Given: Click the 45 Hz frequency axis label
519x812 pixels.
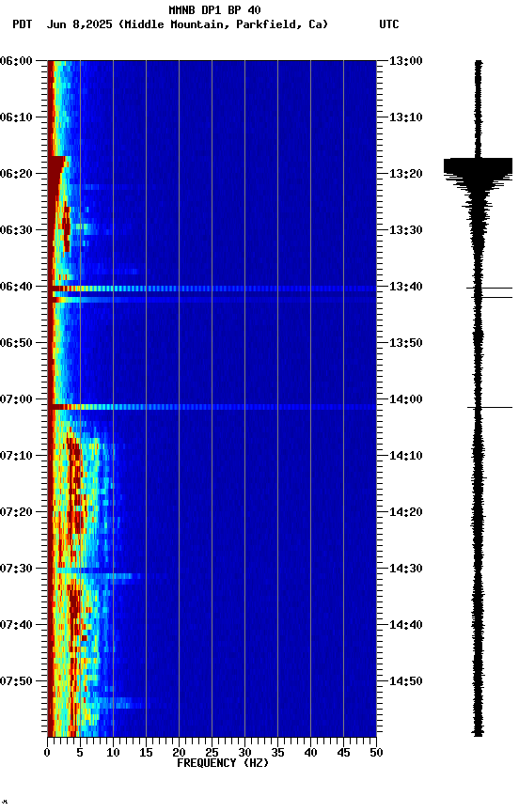Looking at the screenshot, I should [x=343, y=753].
